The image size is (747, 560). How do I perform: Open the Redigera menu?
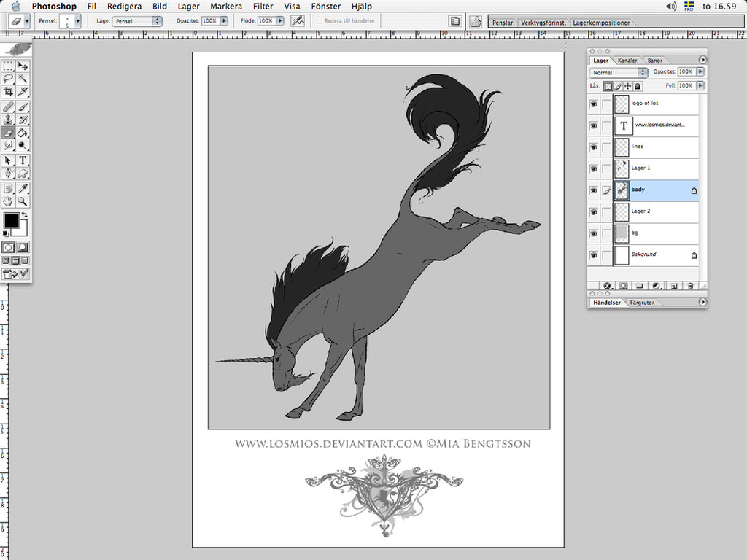pos(124,6)
